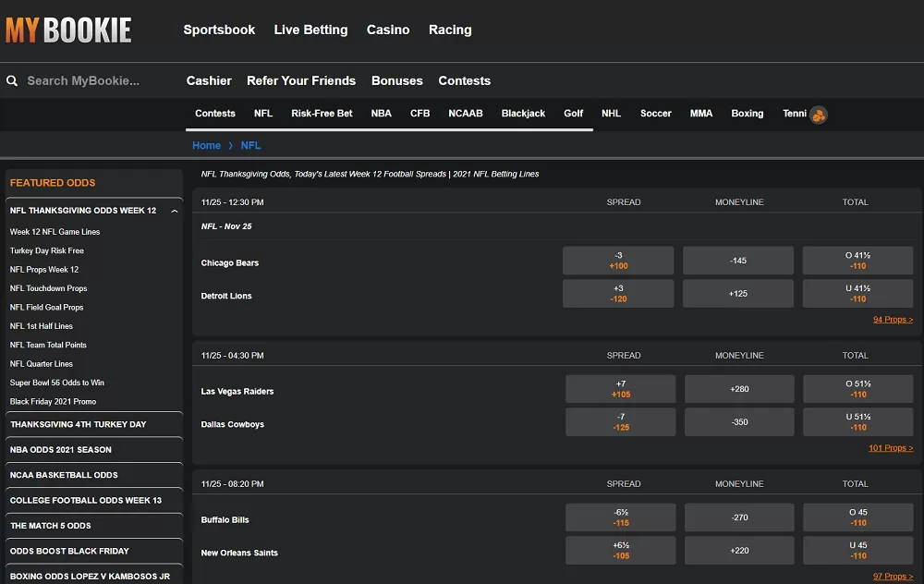Open the 101 Props link
Image resolution: width=924 pixels, height=584 pixels.
pyautogui.click(x=891, y=448)
